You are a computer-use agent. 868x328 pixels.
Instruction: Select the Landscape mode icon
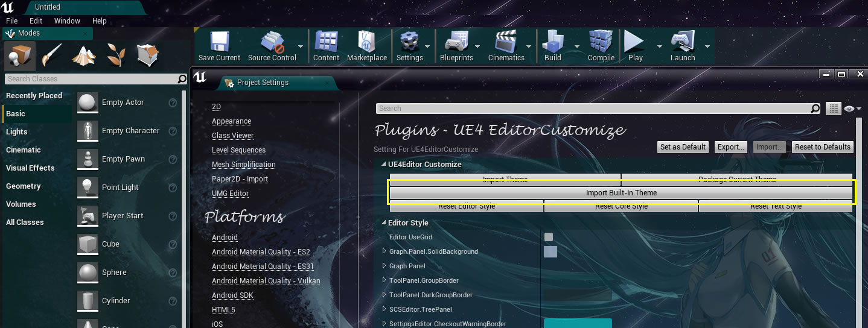84,56
